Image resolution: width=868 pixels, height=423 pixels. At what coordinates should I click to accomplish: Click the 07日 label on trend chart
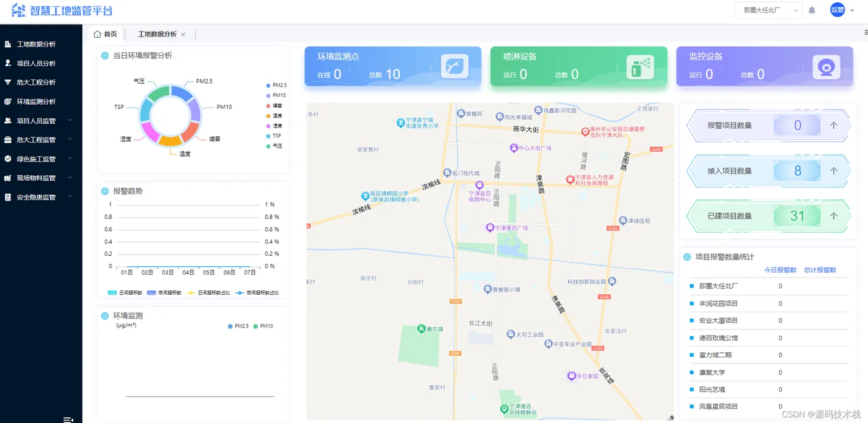click(x=250, y=273)
